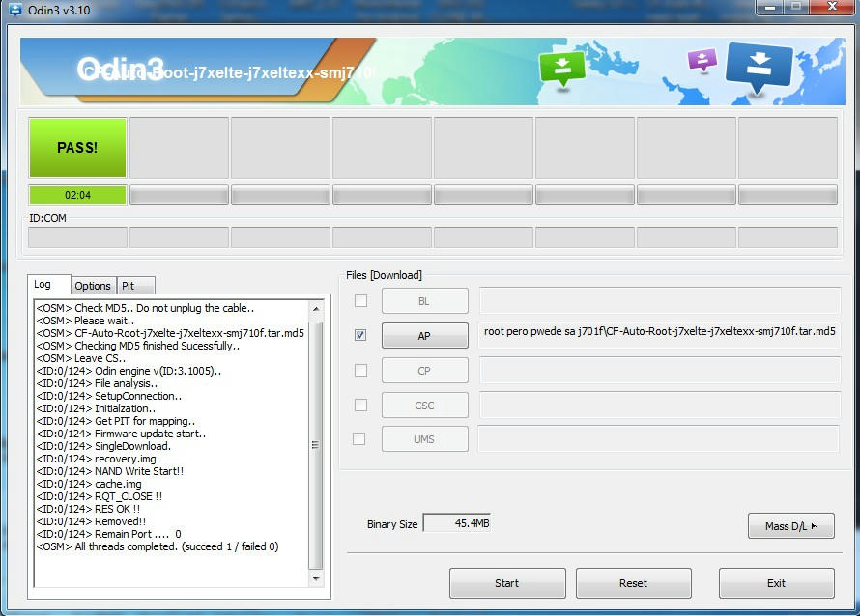Click the CP file button
This screenshot has width=860, height=616.
click(x=424, y=371)
